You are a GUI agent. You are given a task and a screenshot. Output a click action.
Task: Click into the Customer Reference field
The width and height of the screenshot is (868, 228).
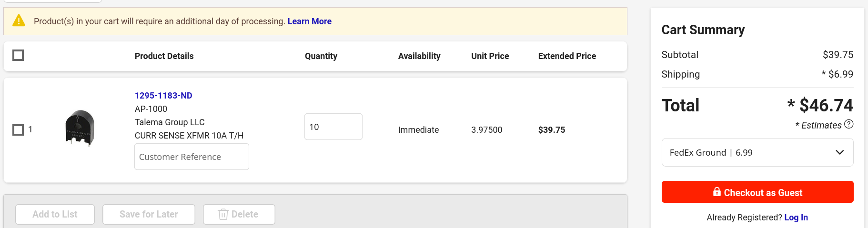(192, 157)
